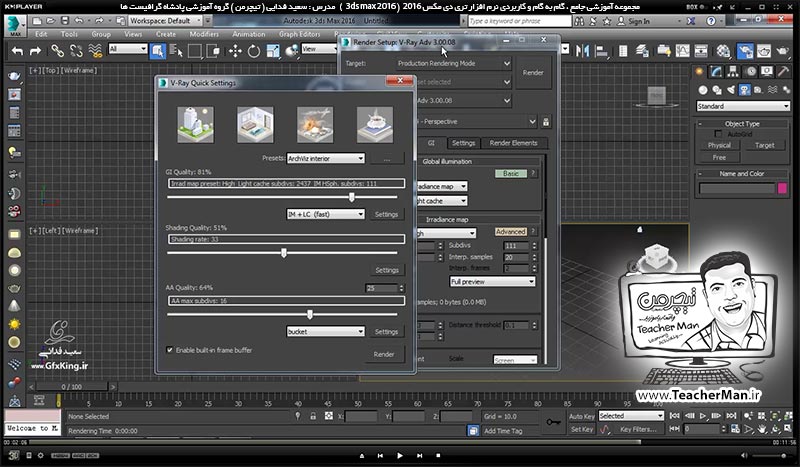Toggle the AutoGrid checkbox
This screenshot has width=800, height=467.
pyautogui.click(x=718, y=134)
